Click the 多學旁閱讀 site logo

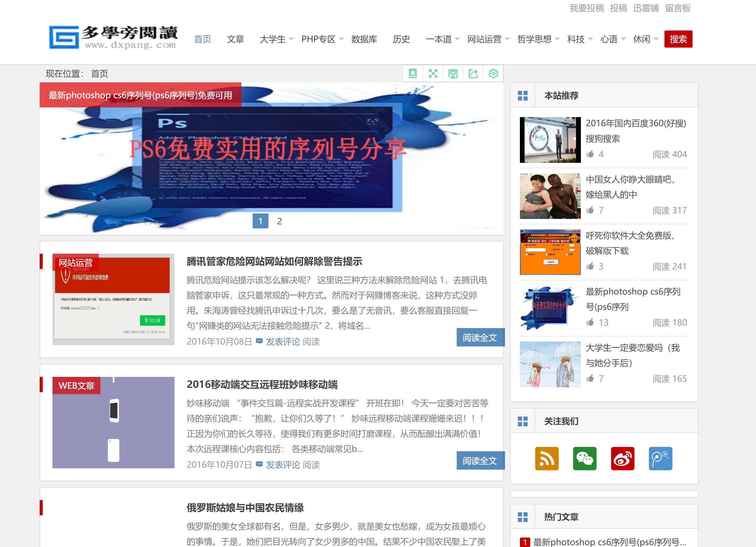113,37
